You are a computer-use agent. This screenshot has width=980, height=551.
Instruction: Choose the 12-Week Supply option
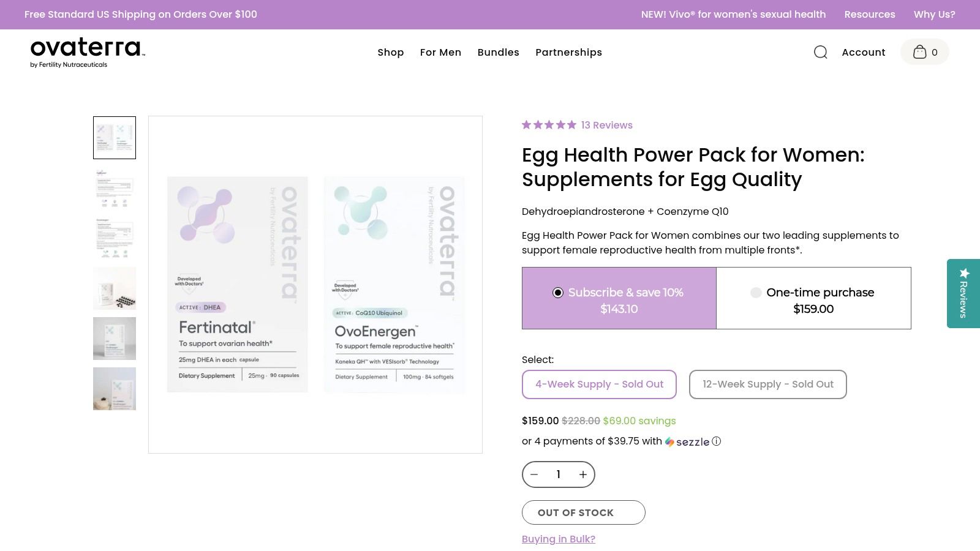(x=767, y=384)
